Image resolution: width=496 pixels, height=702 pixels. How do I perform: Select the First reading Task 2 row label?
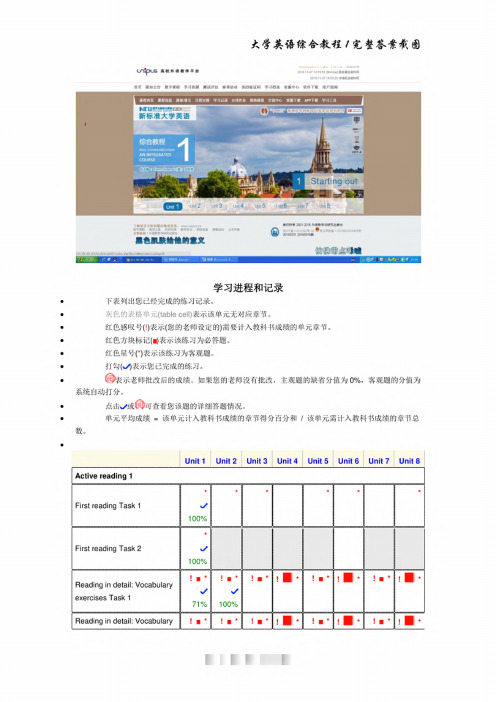[108, 548]
